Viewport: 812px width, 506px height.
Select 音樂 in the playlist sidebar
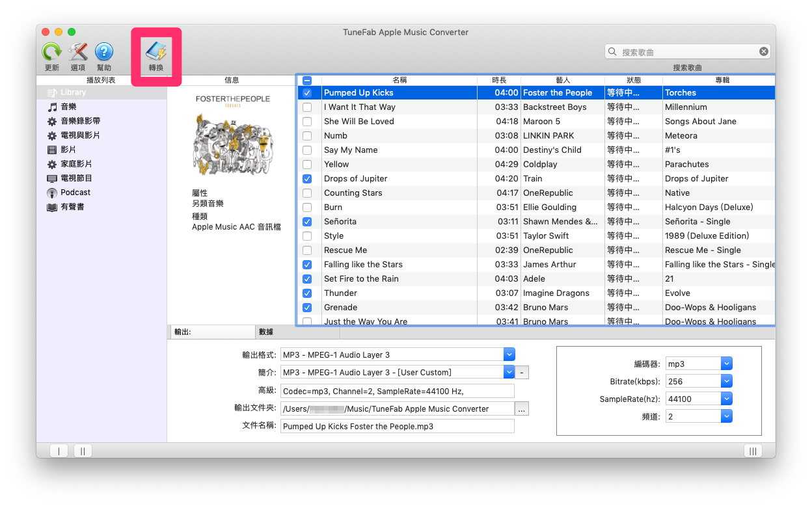101,107
